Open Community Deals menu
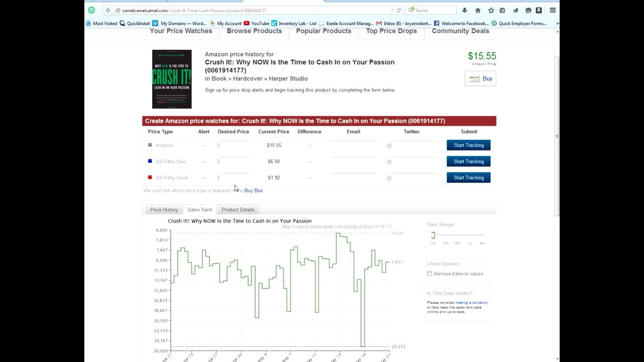This screenshot has height=362, width=644. click(460, 31)
